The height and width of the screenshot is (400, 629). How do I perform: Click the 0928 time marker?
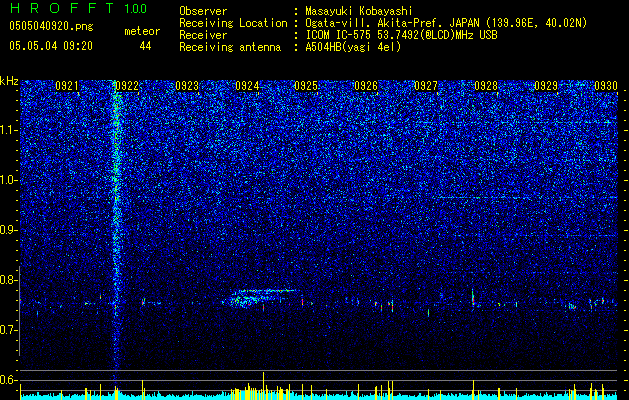(x=486, y=85)
